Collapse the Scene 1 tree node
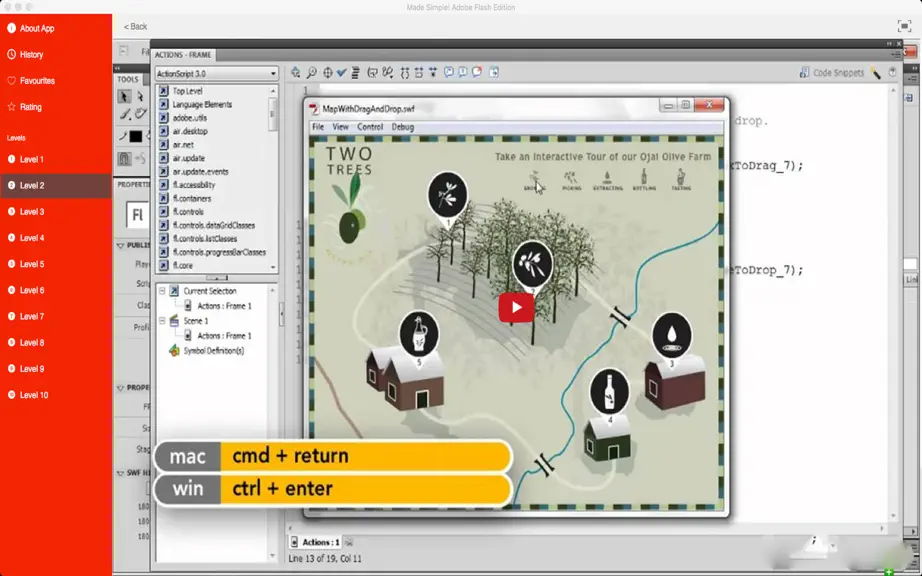 (x=162, y=321)
